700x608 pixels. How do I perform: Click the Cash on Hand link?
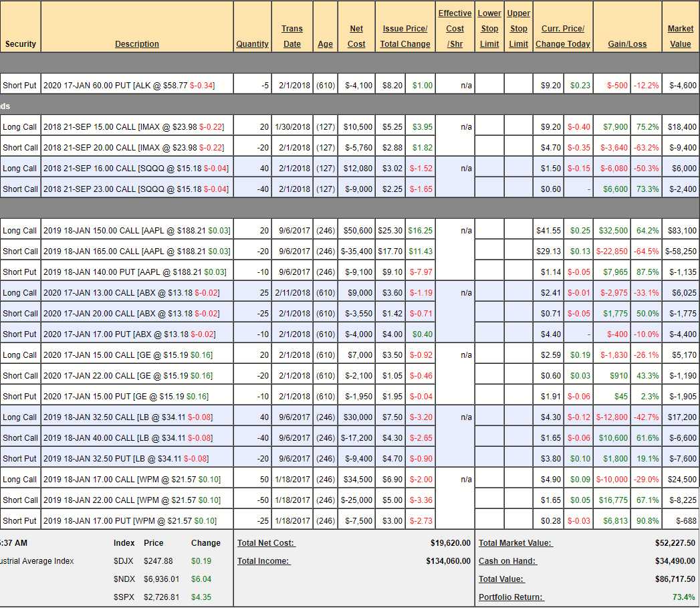click(x=507, y=561)
